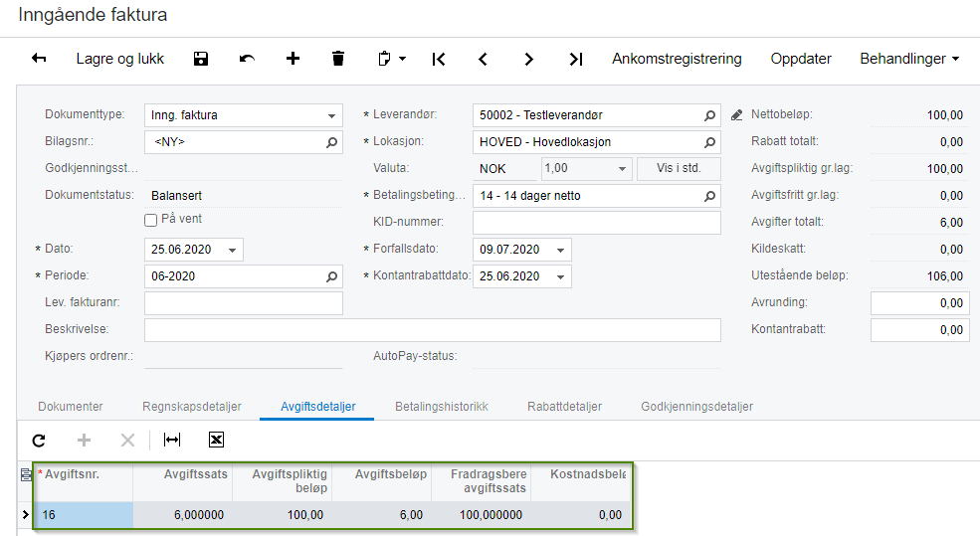This screenshot has height=536, width=980.
Task: Click the Vis i std. button
Action: click(679, 169)
